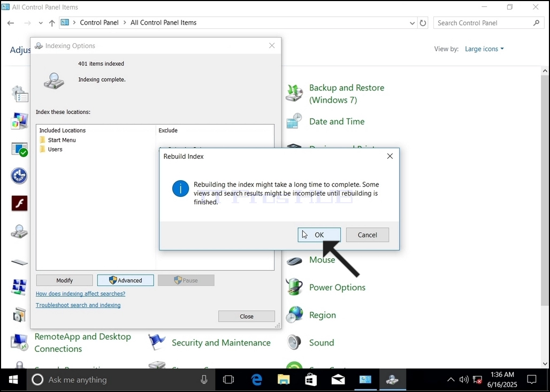
Task: Click Security and Maintenance text link
Action: pos(221,343)
